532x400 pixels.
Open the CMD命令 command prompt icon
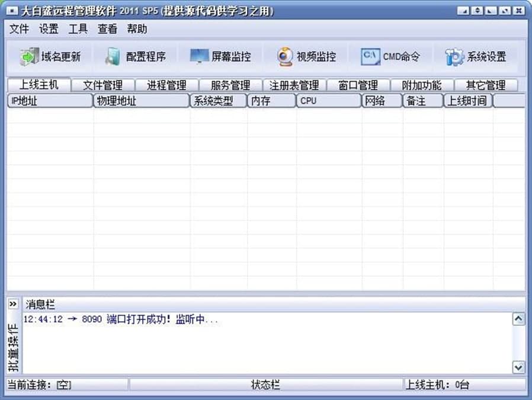point(370,57)
